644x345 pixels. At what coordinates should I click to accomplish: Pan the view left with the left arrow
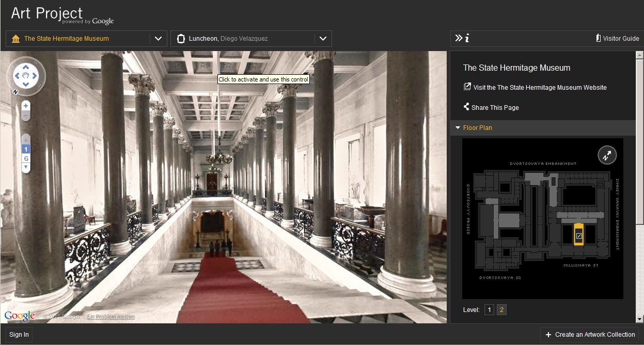[x=17, y=76]
